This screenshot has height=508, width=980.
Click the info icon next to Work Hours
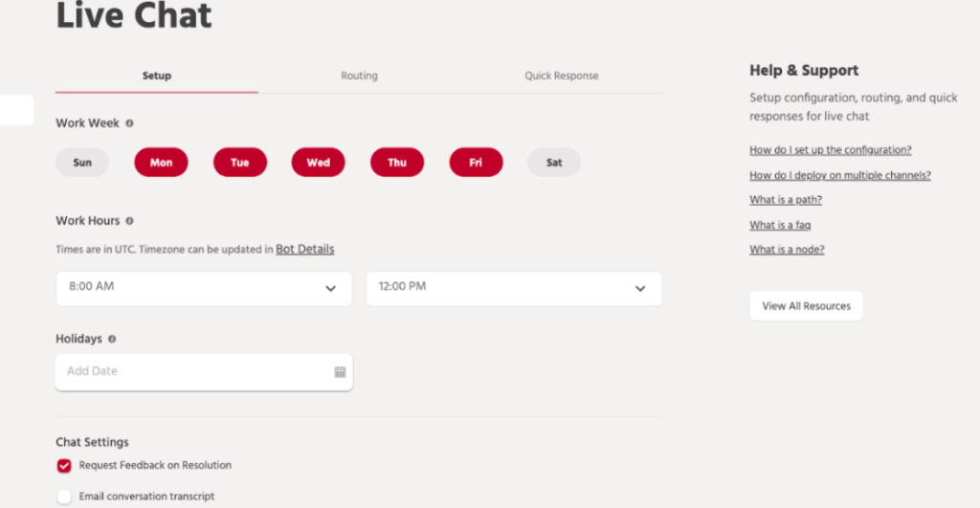click(x=130, y=221)
